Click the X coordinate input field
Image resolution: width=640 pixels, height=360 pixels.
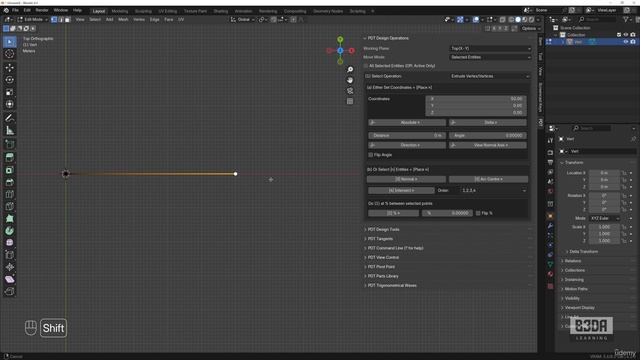point(476,99)
